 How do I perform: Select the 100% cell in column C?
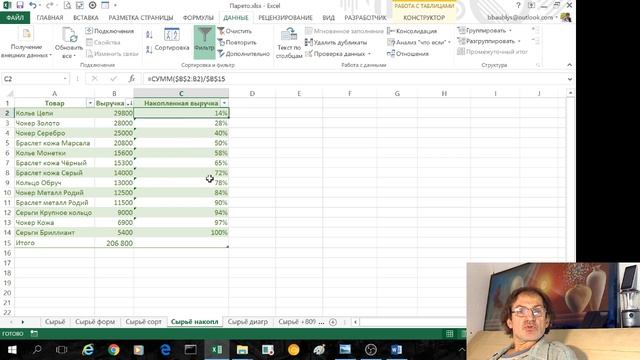181,233
